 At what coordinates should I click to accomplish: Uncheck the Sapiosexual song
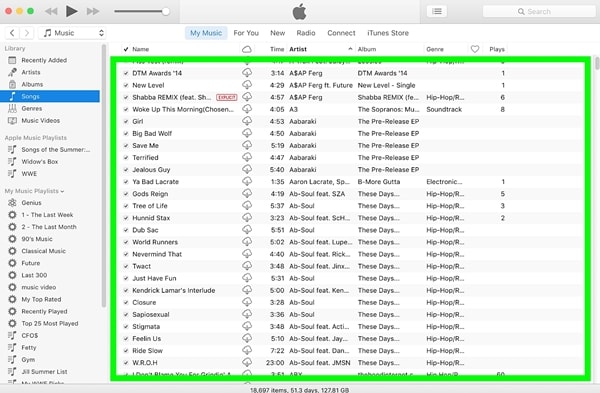tap(126, 314)
